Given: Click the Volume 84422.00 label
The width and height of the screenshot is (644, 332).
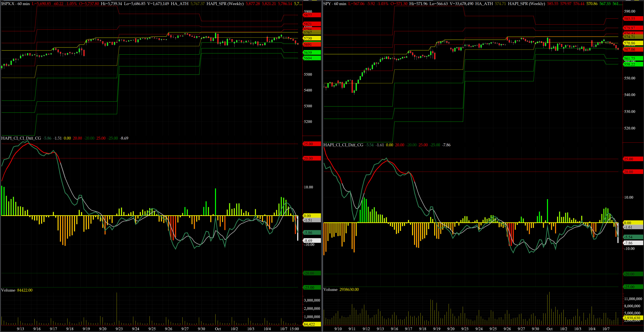Looking at the screenshot, I should pyautogui.click(x=17, y=290).
